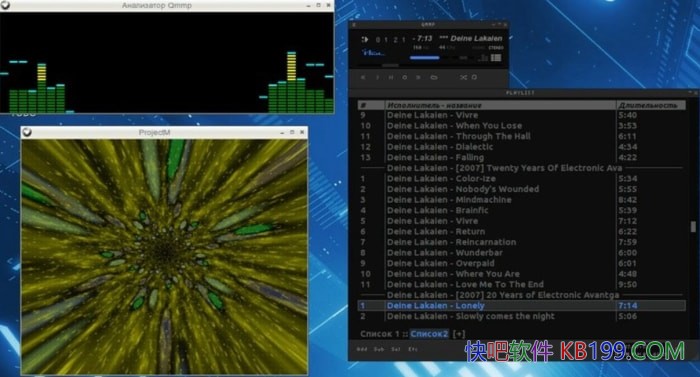Open file with the eject button

tap(434, 77)
